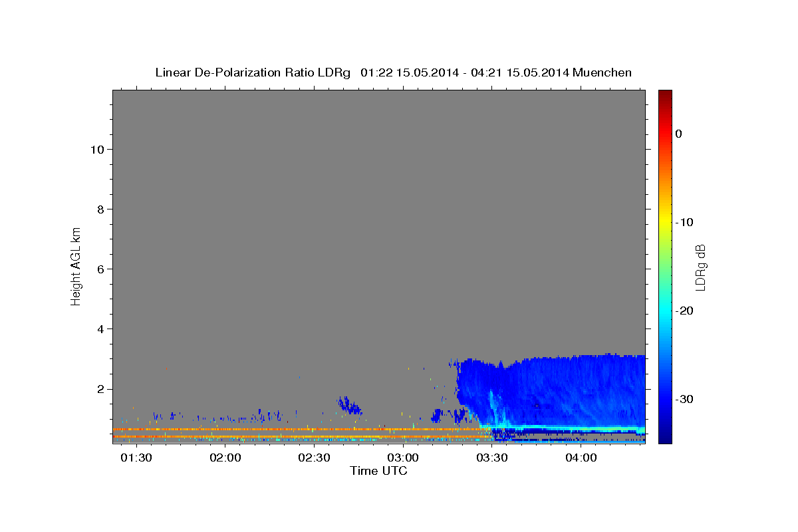Click the colorbar at the -10 dB level
Image resolution: width=798 pixels, height=532 pixels.
tap(665, 222)
